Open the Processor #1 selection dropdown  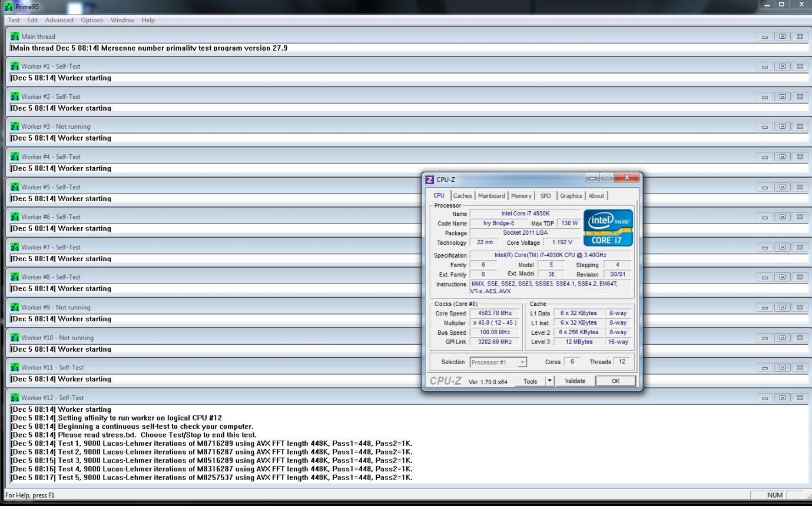pos(498,362)
